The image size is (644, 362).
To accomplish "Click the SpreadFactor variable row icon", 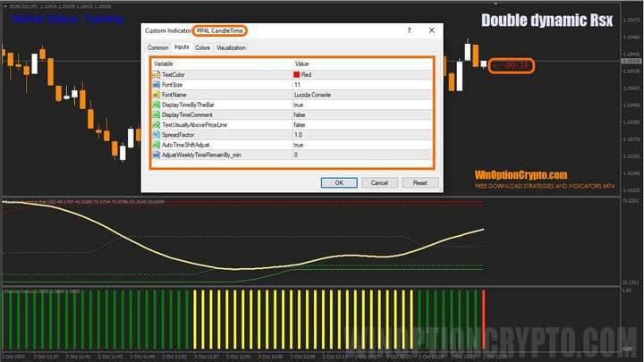I will 156,135.
